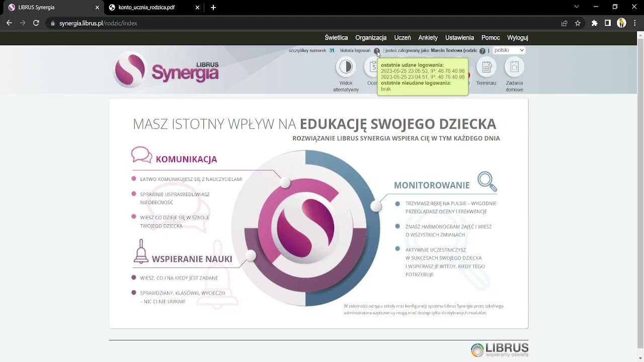Go back with the browser back arrow
The width and height of the screenshot is (644, 362).
click(x=9, y=23)
